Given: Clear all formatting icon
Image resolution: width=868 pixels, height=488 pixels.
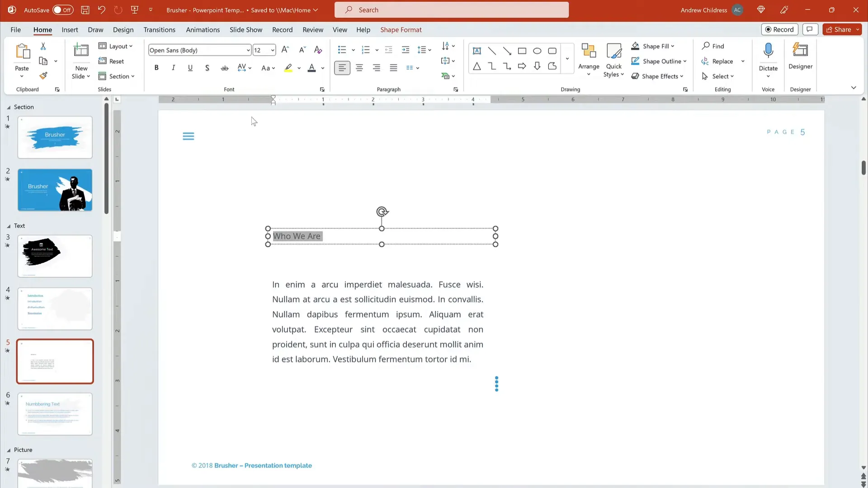Looking at the screenshot, I should 318,50.
